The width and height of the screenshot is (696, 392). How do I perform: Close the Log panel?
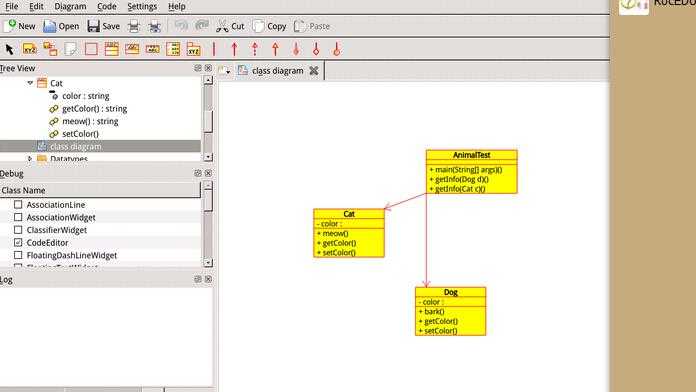click(208, 279)
